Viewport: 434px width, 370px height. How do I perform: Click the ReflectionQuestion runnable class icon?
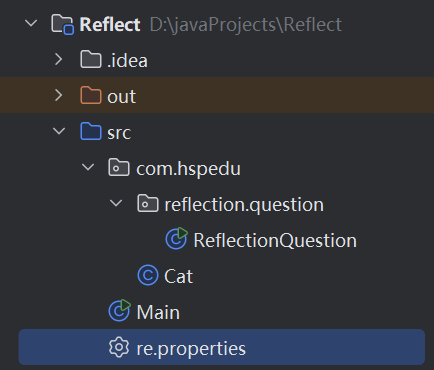pyautogui.click(x=177, y=238)
